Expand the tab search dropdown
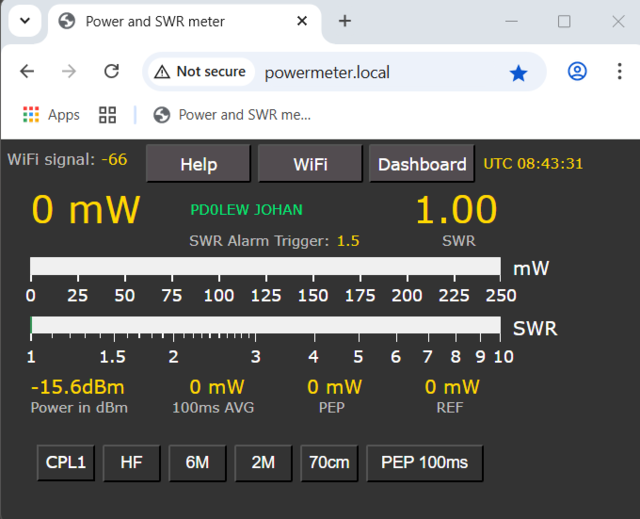 pos(24,21)
